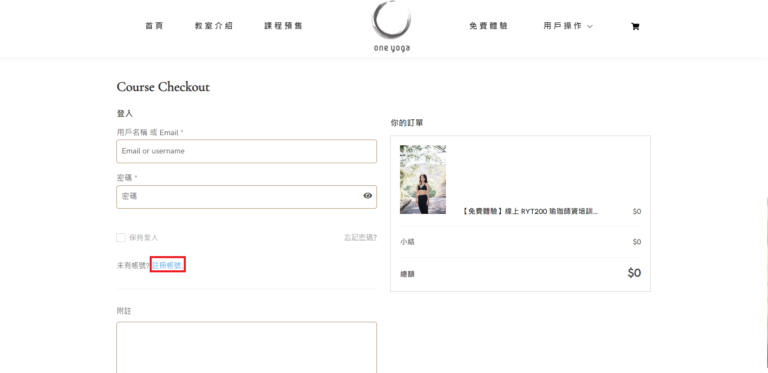The width and height of the screenshot is (768, 373).
Task: Check the 保持登入 checkbox
Action: coord(120,237)
